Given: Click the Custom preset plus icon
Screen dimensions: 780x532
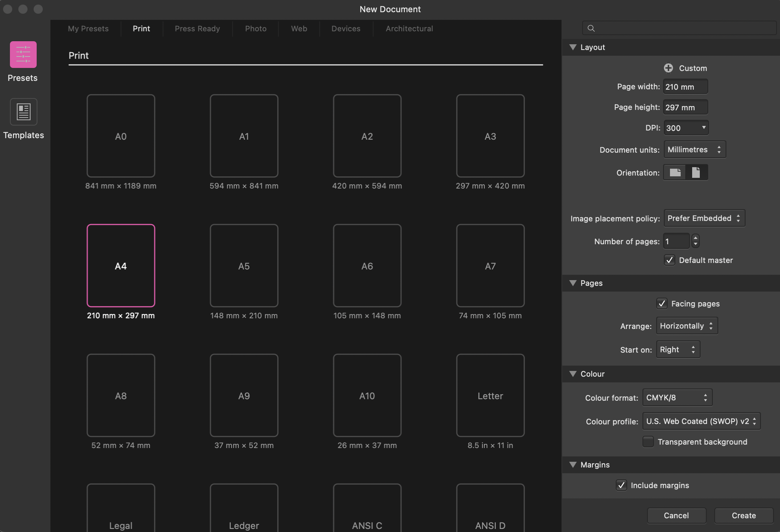Looking at the screenshot, I should [668, 68].
